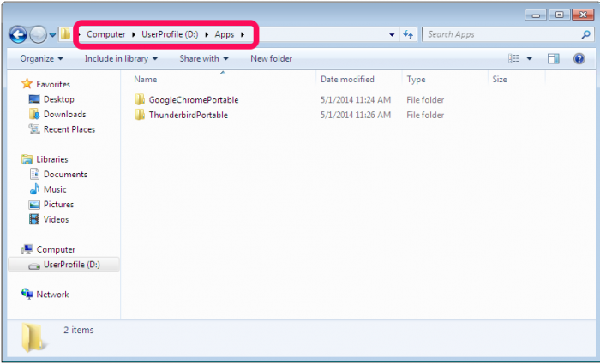Image resolution: width=600 pixels, height=364 pixels.
Task: Select Libraries in the navigation pane
Action: [52, 159]
